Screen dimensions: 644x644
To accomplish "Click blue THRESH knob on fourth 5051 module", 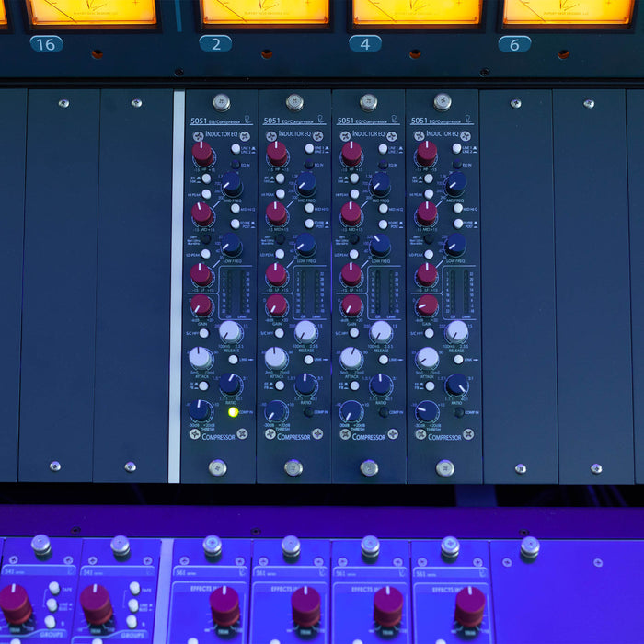I will tap(427, 411).
